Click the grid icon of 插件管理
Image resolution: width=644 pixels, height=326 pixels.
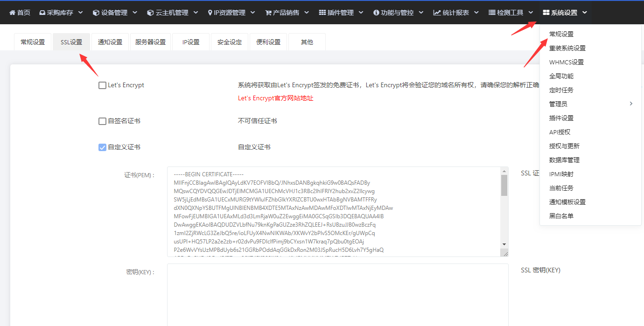(x=322, y=13)
